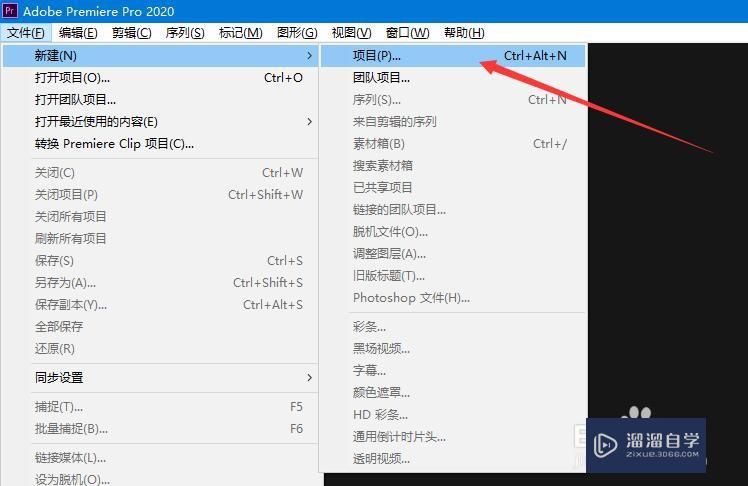Click HD 彩条... submenu entry
This screenshot has height=486, width=748.
click(453, 414)
